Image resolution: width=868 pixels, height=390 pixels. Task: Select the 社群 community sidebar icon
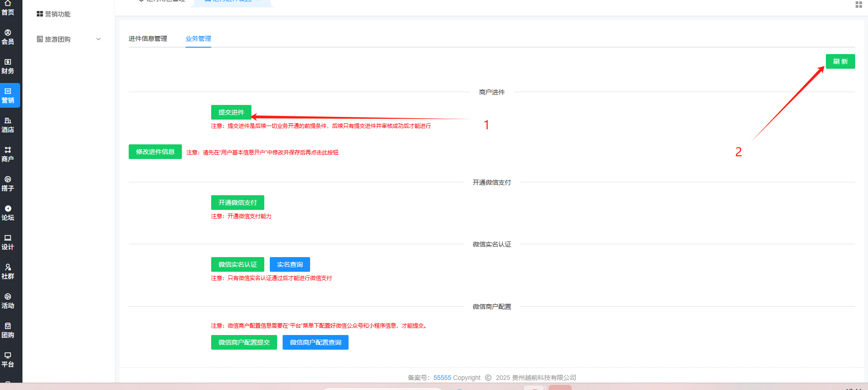[x=8, y=272]
